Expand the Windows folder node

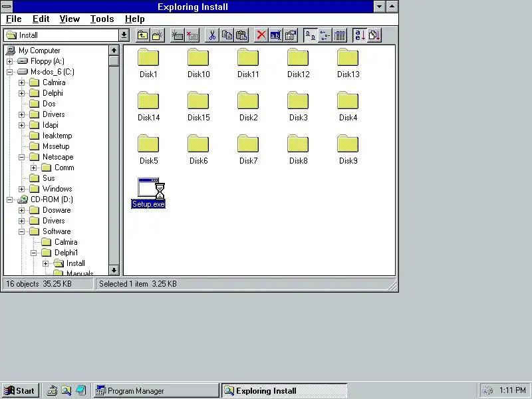(22, 189)
